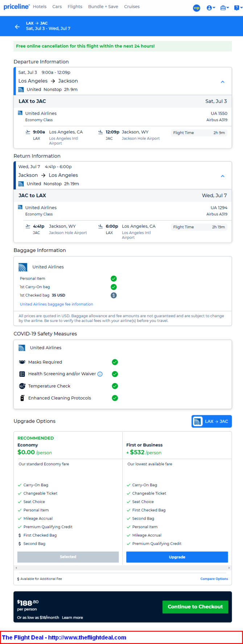Click the departure takeoff plane icon at 9:00a
Image resolution: width=243 pixels, height=644 pixels.
pos(28,132)
